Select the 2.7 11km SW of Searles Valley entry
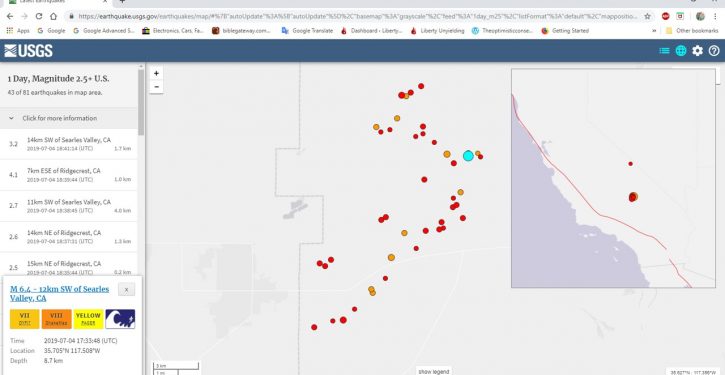Screen dimensions: 725x375 (x=69, y=206)
